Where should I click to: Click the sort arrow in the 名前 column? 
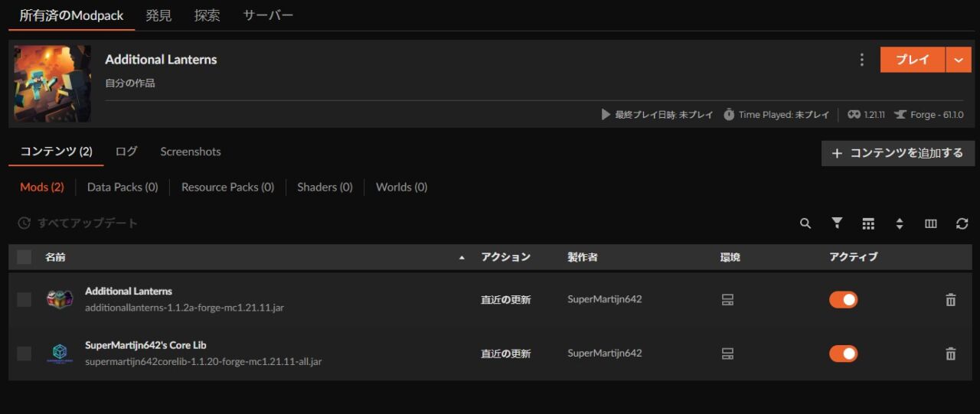462,258
